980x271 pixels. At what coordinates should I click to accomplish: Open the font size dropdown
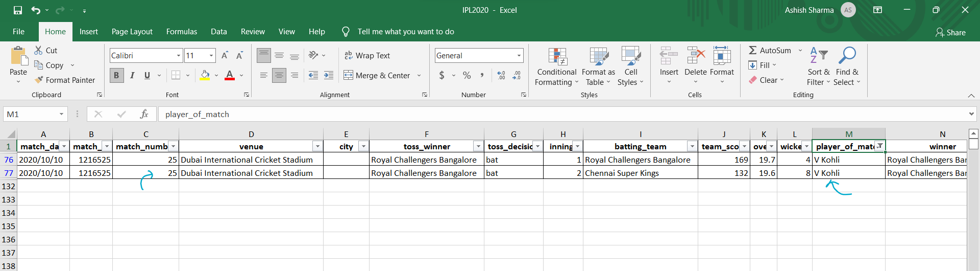(211, 55)
